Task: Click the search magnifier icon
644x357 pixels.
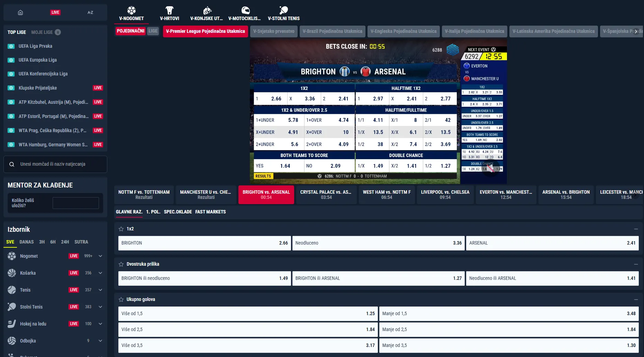Action: [12, 164]
